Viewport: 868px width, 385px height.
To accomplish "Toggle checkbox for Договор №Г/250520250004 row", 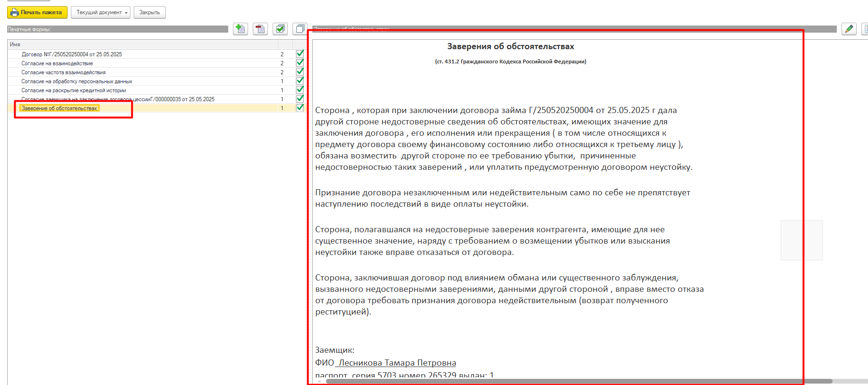I will [x=300, y=54].
